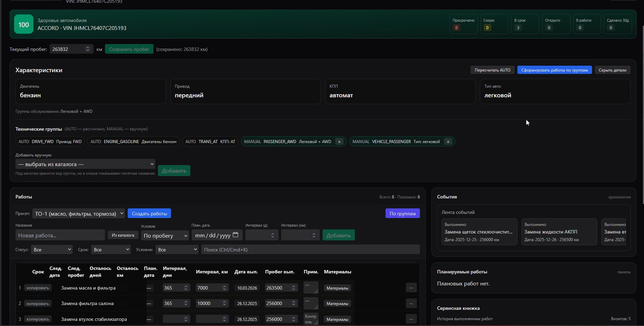Click 'Сохранить пробег' button
This screenshot has width=644, height=326.
click(129, 49)
